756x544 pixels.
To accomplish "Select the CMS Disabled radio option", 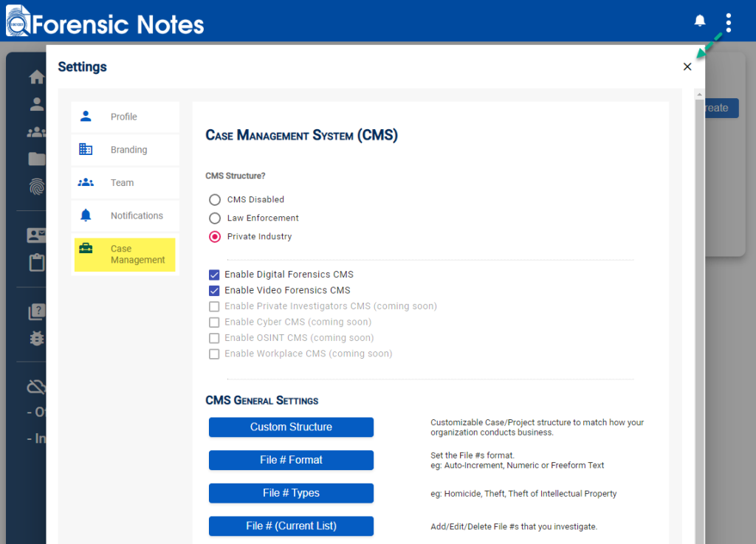I will [215, 199].
